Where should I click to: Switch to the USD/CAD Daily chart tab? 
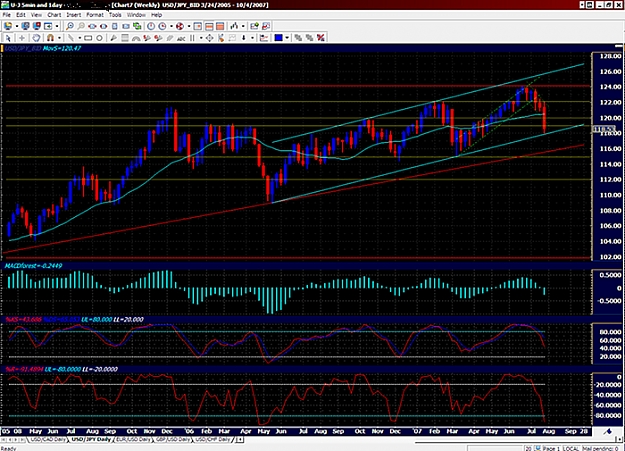(48, 439)
